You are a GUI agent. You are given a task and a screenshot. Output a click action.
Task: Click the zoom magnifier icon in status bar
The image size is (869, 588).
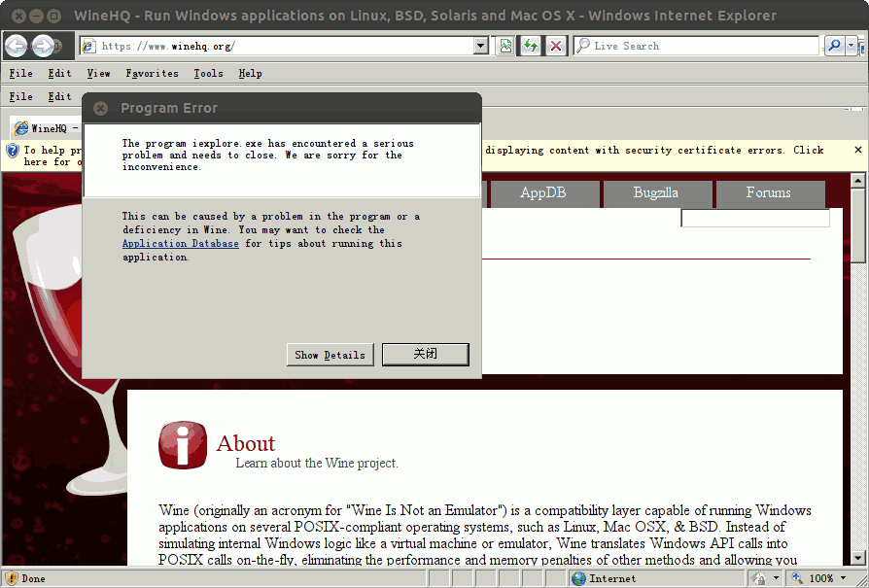coord(797,578)
